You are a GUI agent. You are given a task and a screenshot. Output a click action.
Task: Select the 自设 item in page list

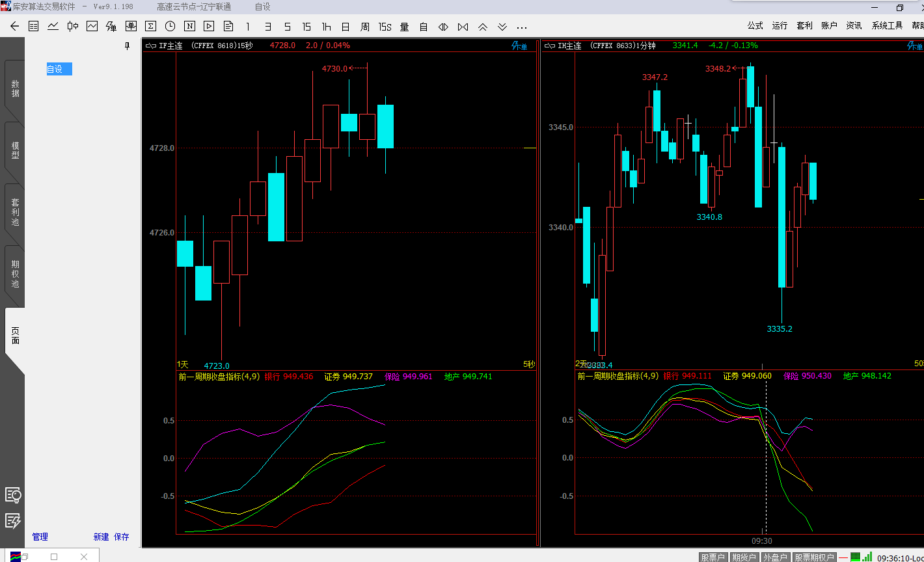[x=59, y=69]
